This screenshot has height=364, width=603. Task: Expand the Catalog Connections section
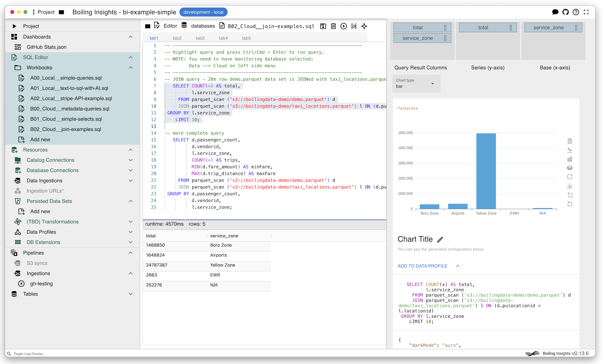[x=131, y=160]
